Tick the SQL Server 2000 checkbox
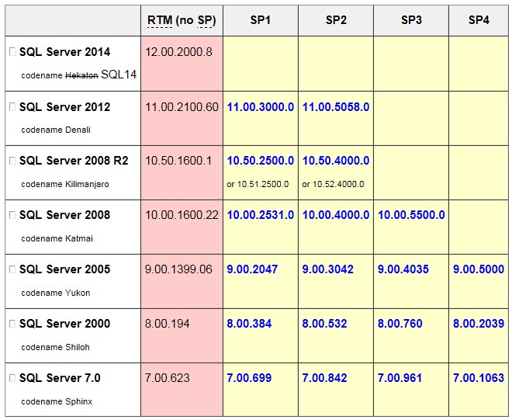This screenshot has width=512, height=420. point(12,324)
